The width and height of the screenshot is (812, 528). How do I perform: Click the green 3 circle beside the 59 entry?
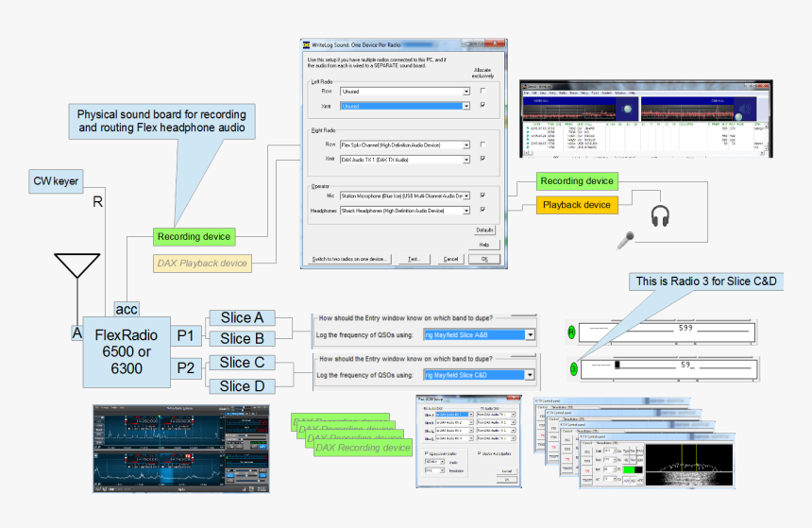point(574,369)
